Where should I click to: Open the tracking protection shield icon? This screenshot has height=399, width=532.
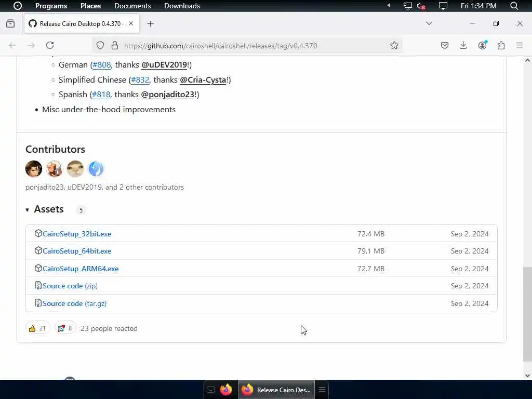pyautogui.click(x=100, y=46)
